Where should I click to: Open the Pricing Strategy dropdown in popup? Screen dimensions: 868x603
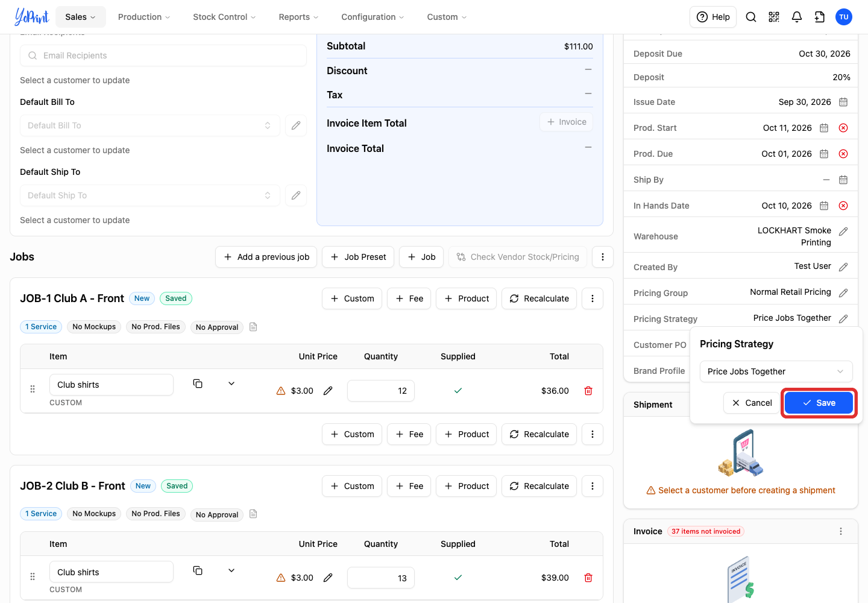click(x=776, y=371)
